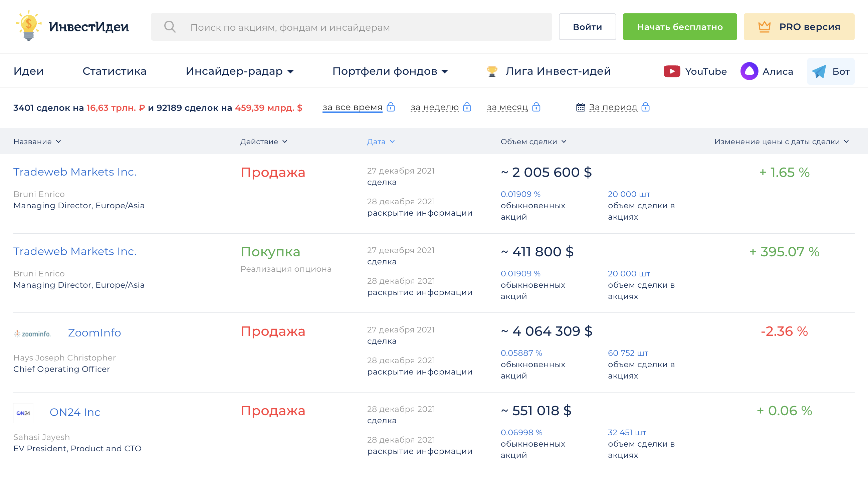
Task: Click the 60 752 шт share volume
Action: [628, 353]
